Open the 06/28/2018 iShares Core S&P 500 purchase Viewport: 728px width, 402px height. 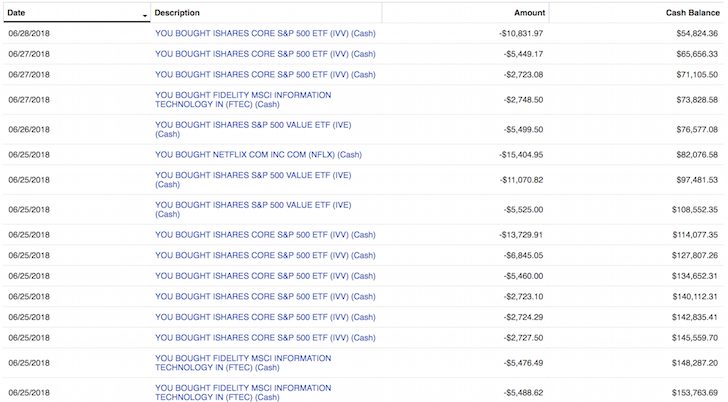265,34
